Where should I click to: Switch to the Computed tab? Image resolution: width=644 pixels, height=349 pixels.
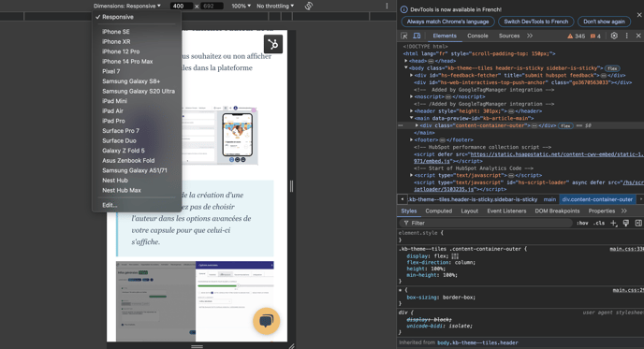coord(439,211)
